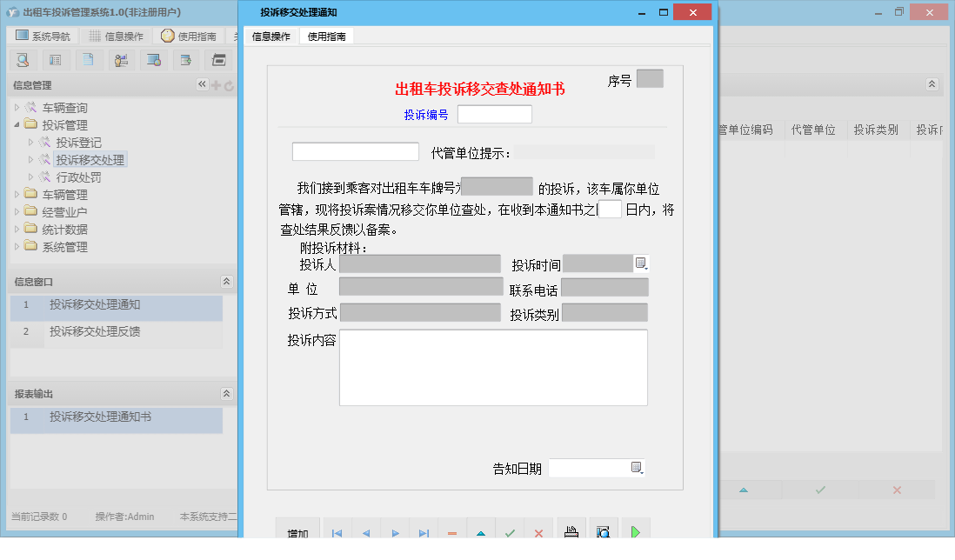Image resolution: width=955 pixels, height=560 pixels.
Task: Select the magnifier query tool in the toolbar
Action: point(23,59)
